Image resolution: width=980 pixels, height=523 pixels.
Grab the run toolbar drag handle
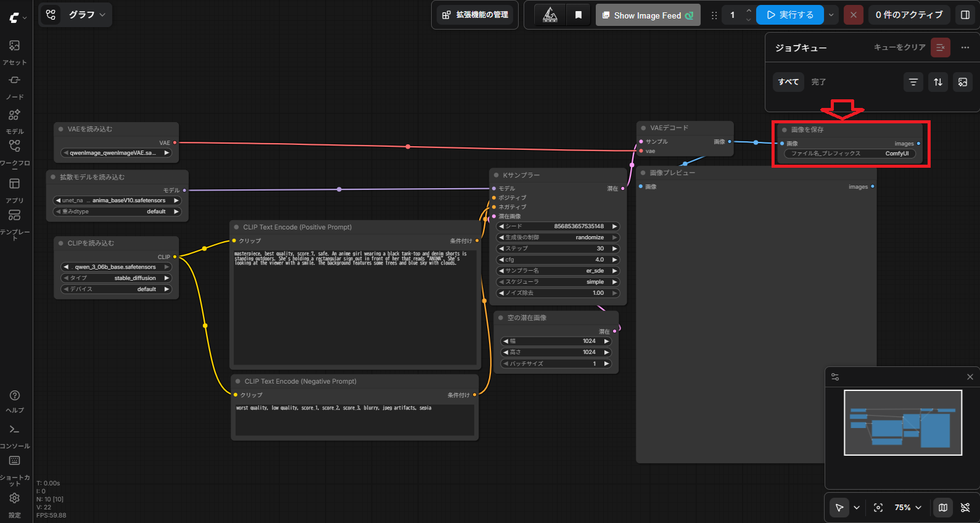click(714, 15)
